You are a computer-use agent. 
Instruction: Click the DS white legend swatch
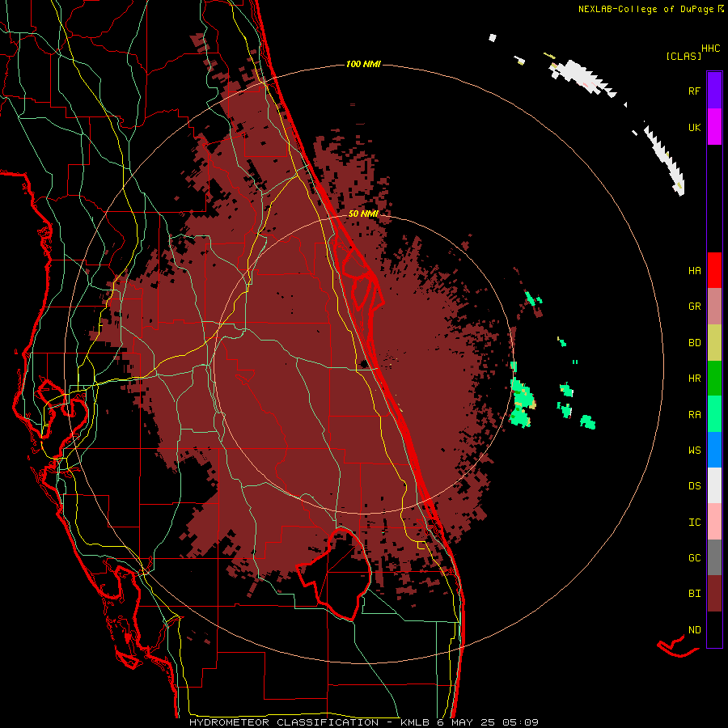(x=714, y=485)
